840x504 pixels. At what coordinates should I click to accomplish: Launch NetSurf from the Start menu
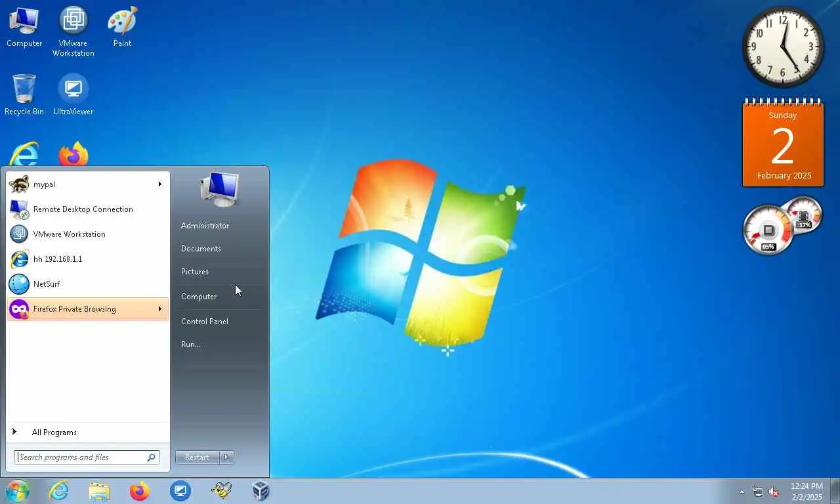click(88, 284)
